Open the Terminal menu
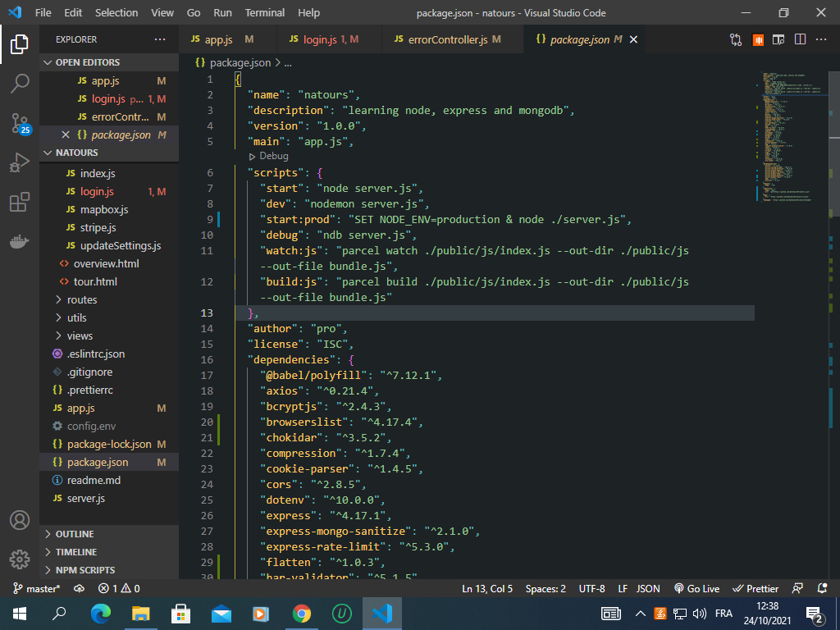 265,12
